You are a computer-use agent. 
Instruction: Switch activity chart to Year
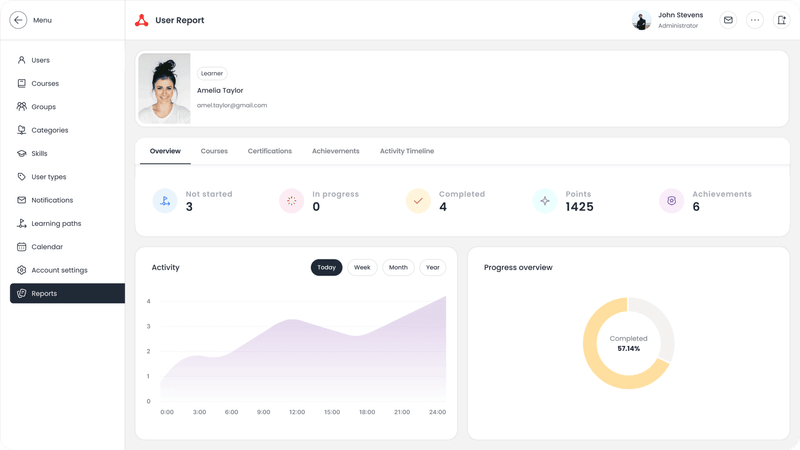point(433,268)
